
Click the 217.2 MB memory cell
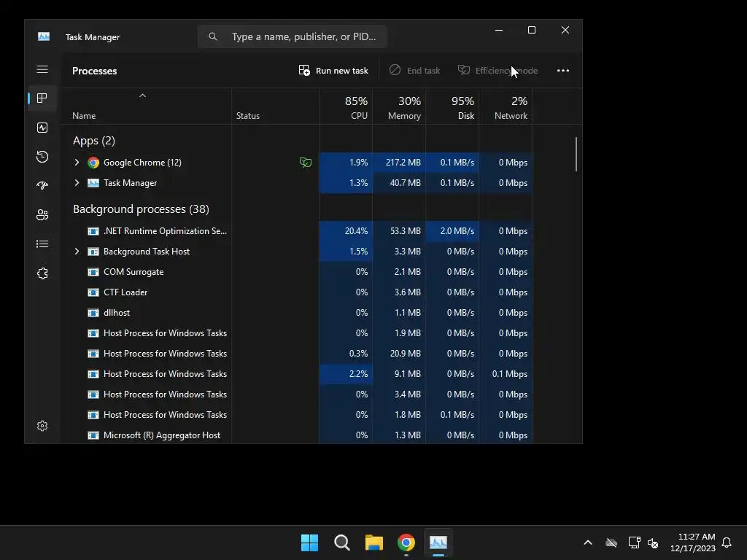tap(399, 163)
